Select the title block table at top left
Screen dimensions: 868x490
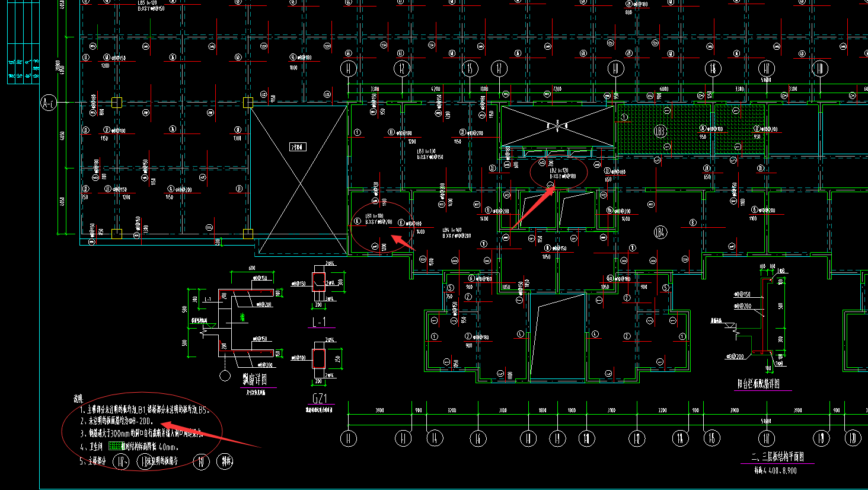pos(23,42)
